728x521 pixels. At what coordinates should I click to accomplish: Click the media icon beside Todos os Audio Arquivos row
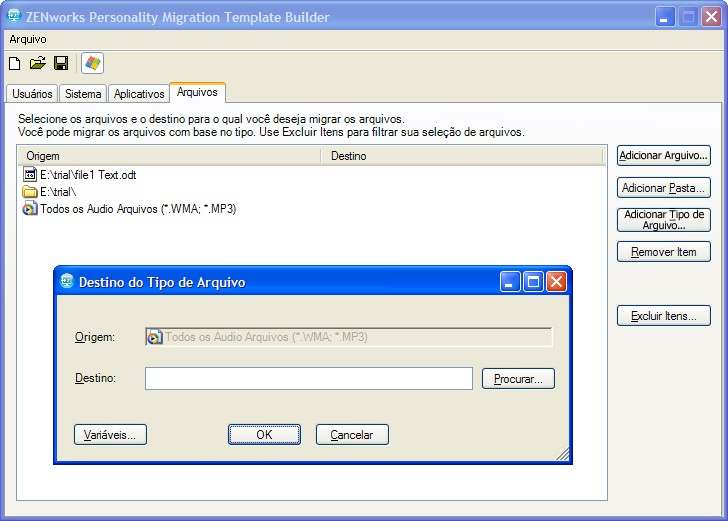click(30, 208)
